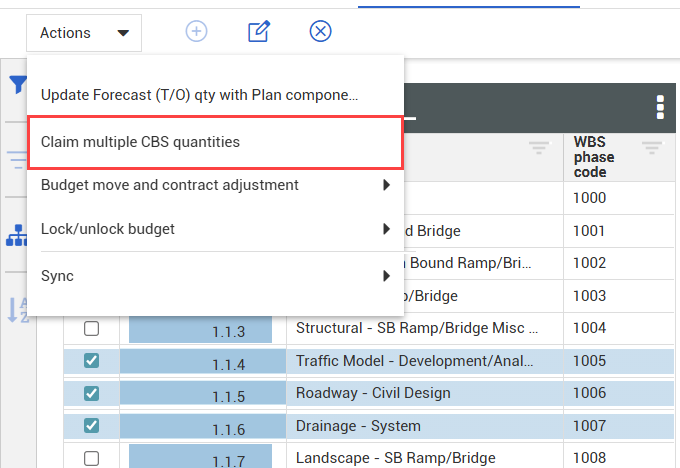This screenshot has height=468, width=680.
Task: Collapse the Actions dropdown
Action: 84,33
